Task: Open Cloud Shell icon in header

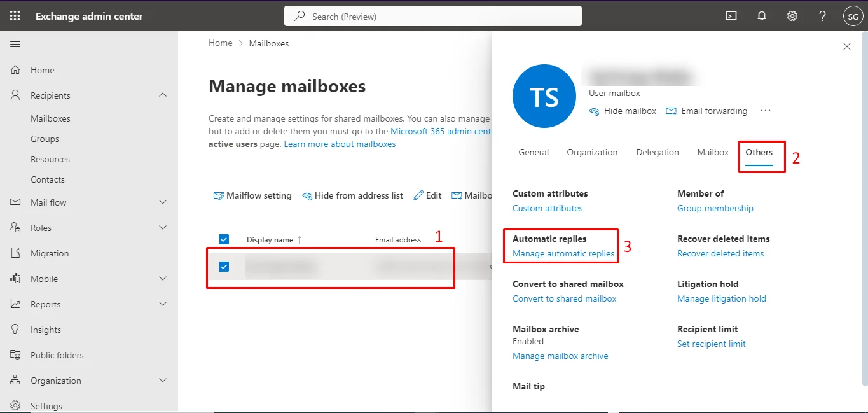Action: tap(731, 16)
